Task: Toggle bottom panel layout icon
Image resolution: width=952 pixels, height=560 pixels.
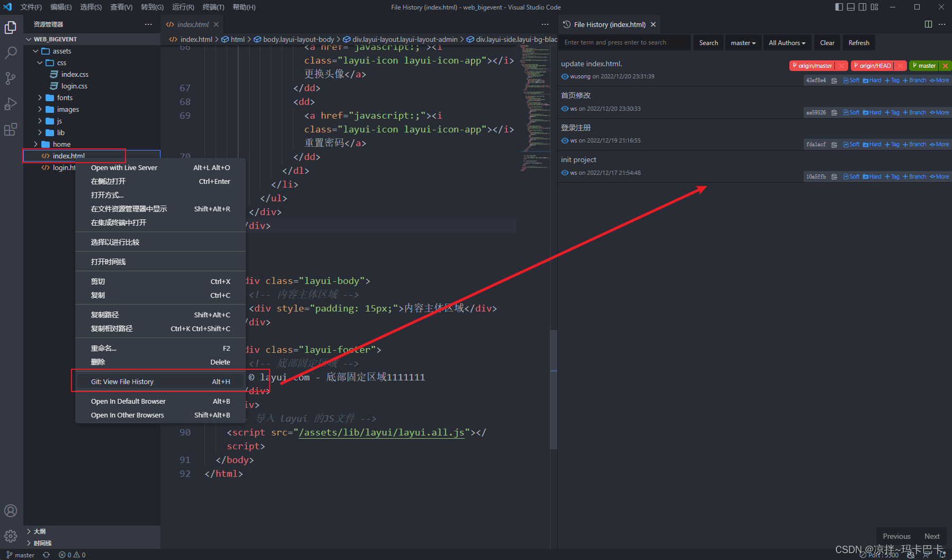Action: click(851, 7)
